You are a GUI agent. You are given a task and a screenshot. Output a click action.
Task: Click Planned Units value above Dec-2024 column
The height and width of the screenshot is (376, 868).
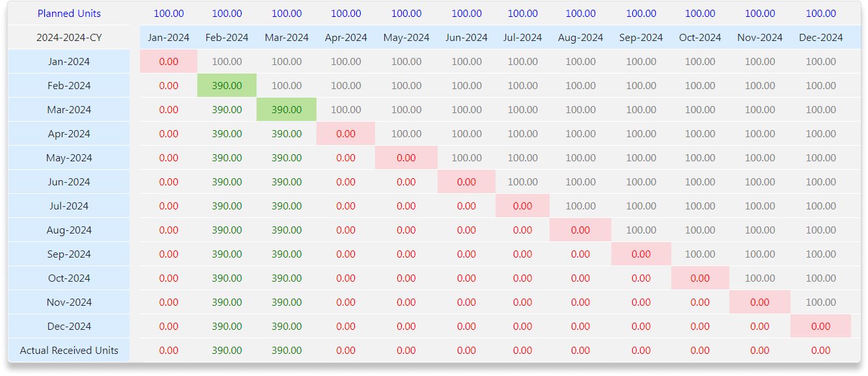pyautogui.click(x=820, y=14)
